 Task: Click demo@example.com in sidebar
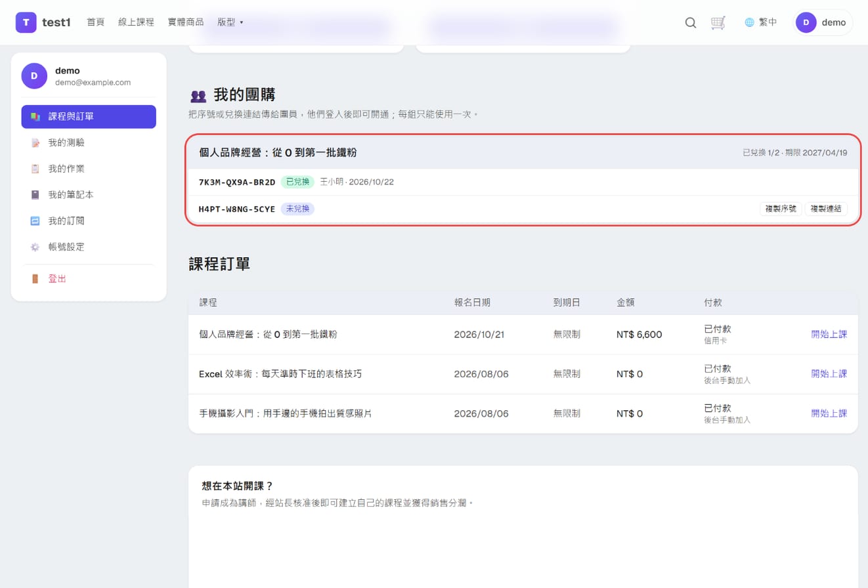(x=93, y=83)
